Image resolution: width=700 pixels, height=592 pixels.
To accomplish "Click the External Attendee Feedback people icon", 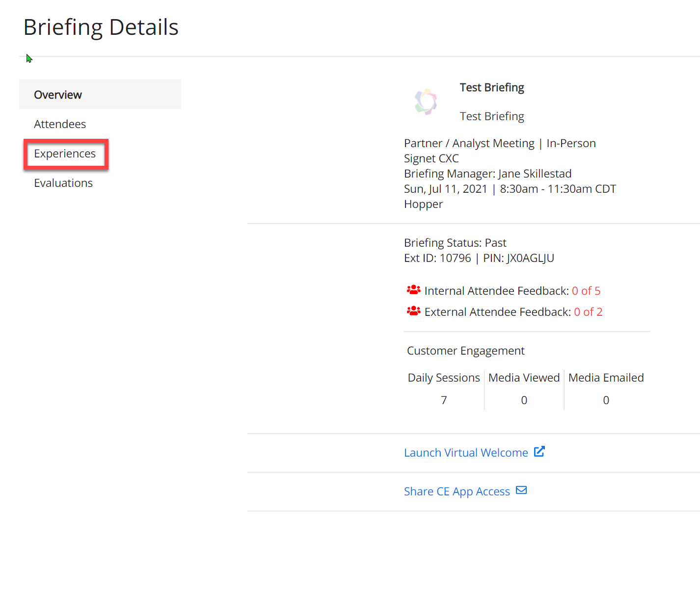I will coord(413,311).
